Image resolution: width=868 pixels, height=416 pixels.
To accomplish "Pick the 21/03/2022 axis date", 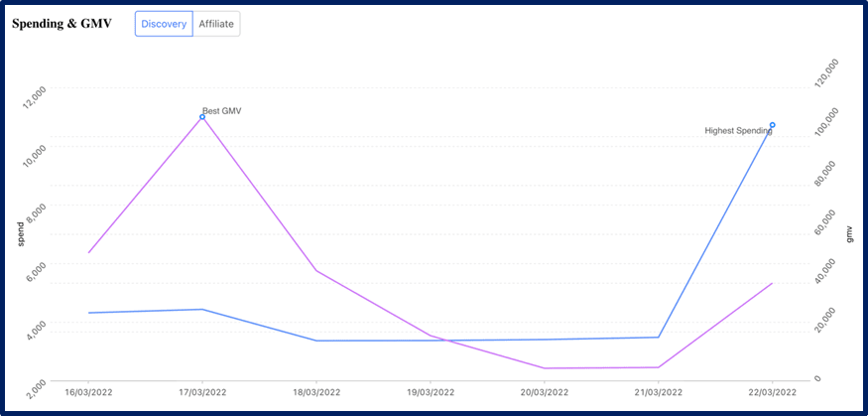I will tap(658, 392).
